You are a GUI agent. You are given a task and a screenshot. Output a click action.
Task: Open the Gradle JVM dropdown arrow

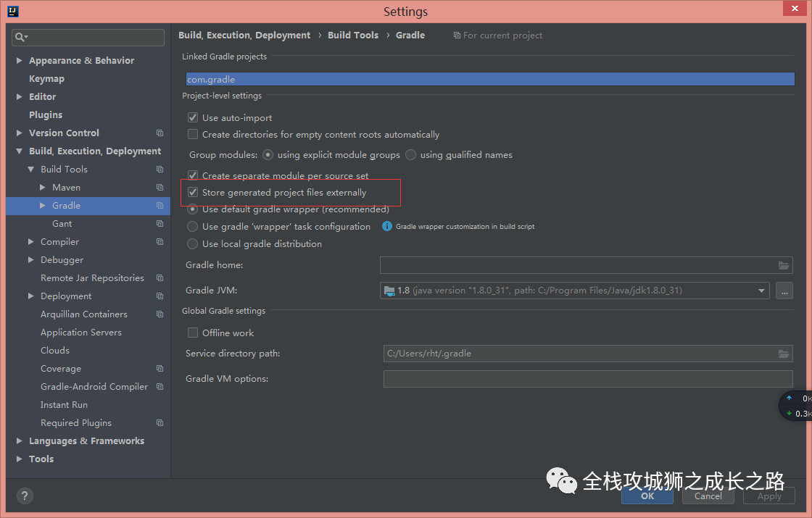(761, 291)
